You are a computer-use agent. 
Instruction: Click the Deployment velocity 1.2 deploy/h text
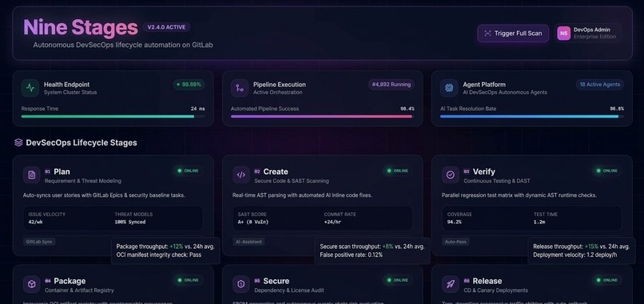click(x=575, y=255)
